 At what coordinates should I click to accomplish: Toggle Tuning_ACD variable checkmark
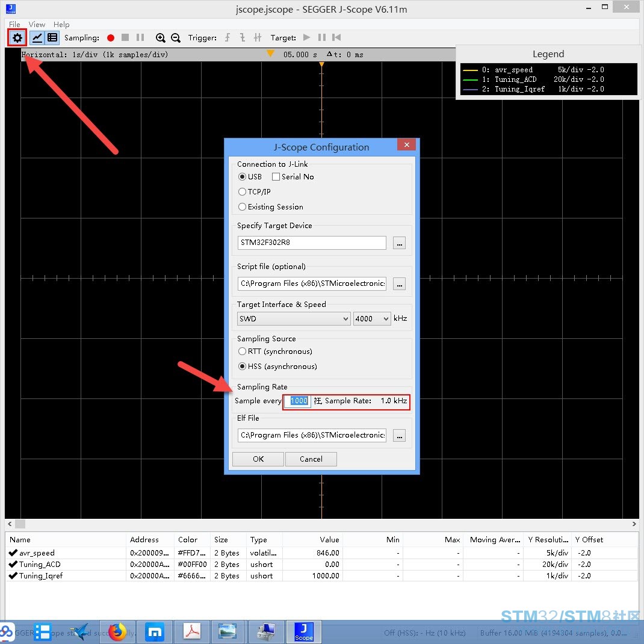(x=13, y=565)
